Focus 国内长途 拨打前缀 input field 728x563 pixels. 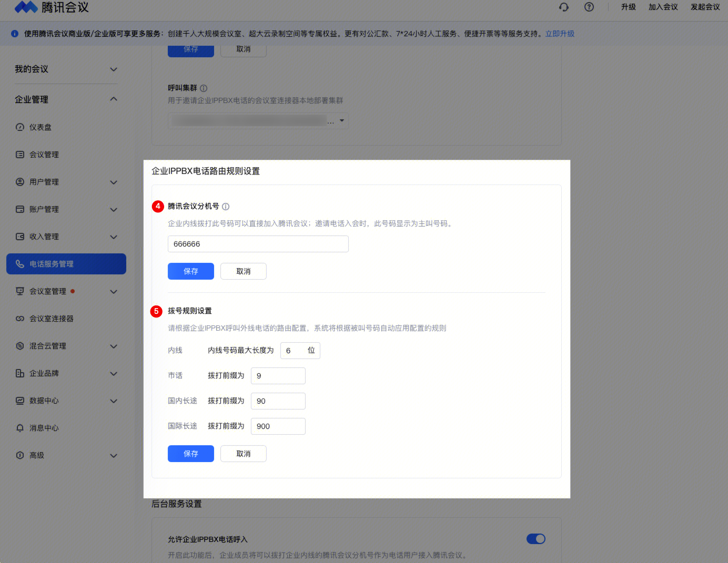[x=278, y=401]
